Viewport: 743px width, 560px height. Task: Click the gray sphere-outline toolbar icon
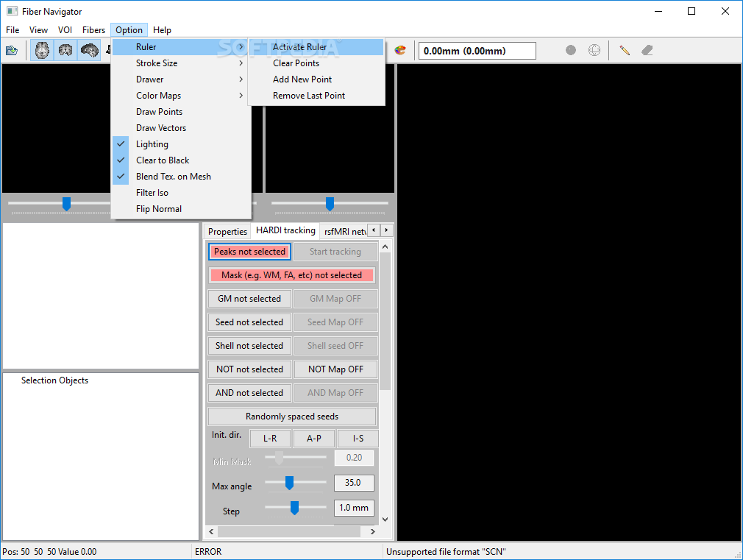coord(594,50)
